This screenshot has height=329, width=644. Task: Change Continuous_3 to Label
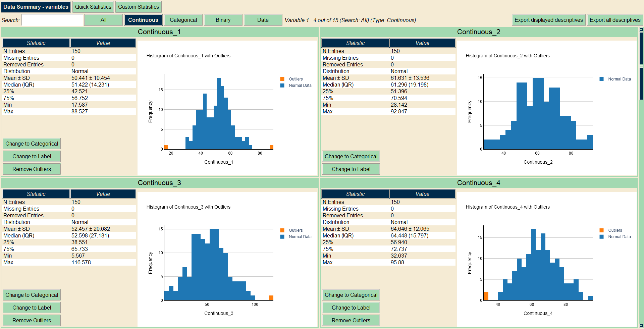32,308
